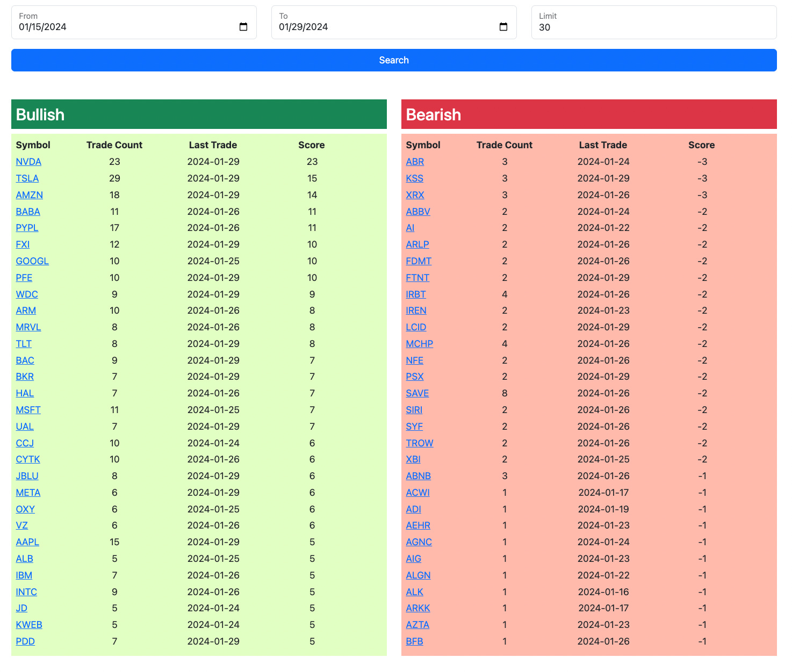The width and height of the screenshot is (792, 672).
Task: Open the FXI symbol link
Action: pyautogui.click(x=23, y=244)
